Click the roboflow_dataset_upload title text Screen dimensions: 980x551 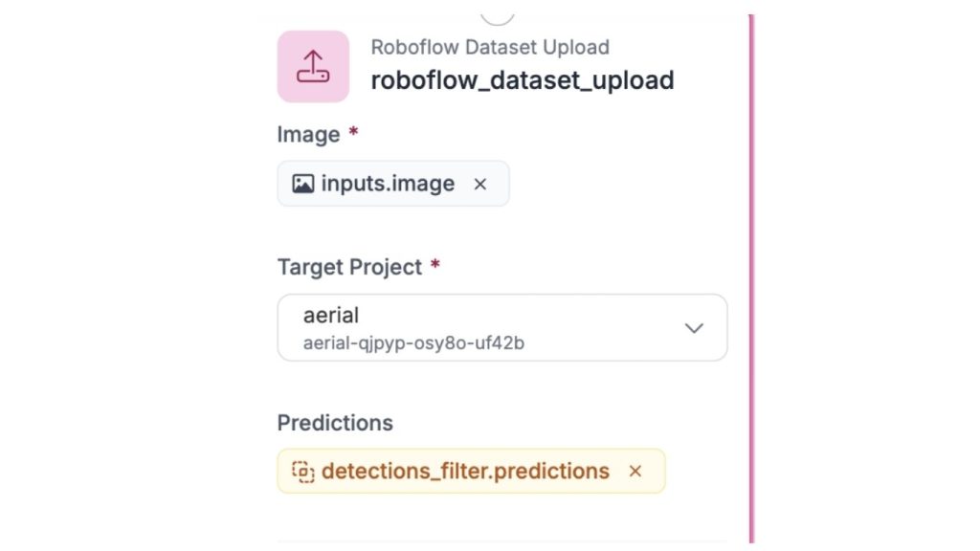523,80
